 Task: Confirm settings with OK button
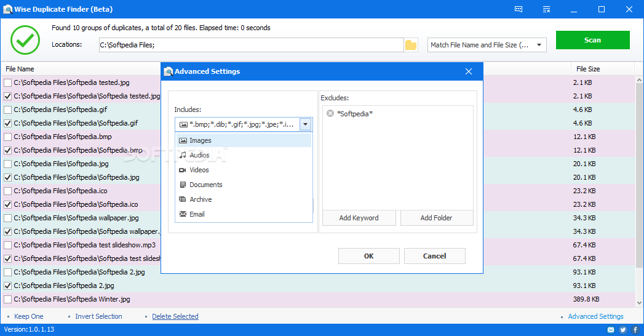click(369, 256)
